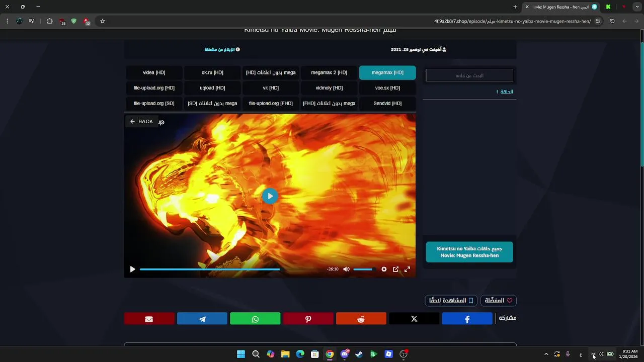
Task: Add to favorites with the heart button
Action: pos(499,301)
